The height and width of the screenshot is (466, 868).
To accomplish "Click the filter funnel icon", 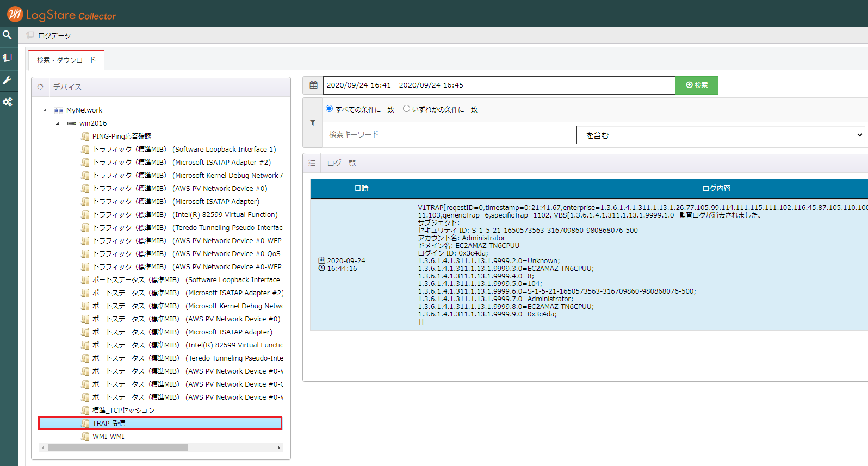I will (313, 122).
